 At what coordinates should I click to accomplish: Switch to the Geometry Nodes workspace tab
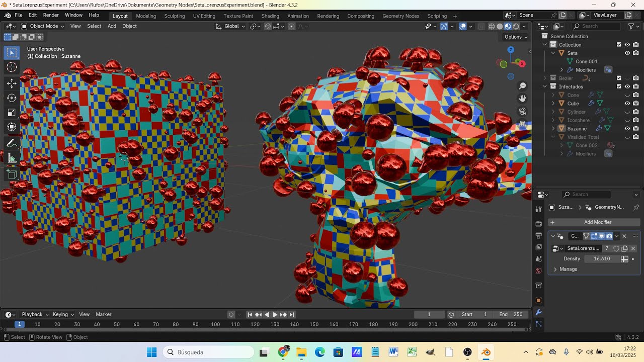pos(401,16)
